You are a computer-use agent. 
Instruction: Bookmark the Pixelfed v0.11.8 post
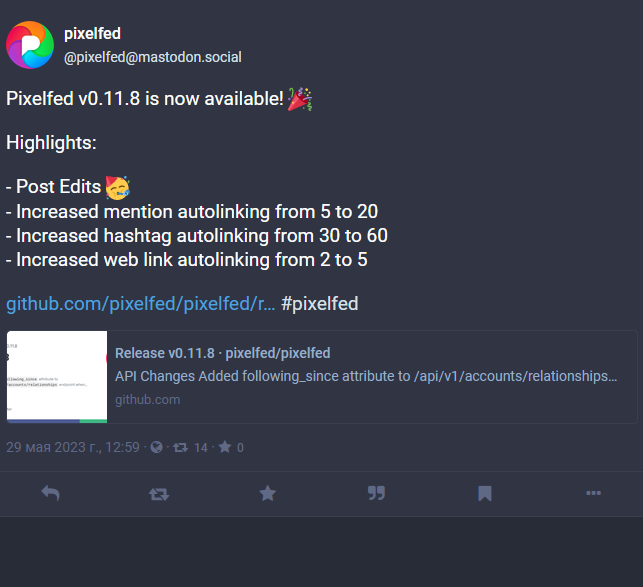pyautogui.click(x=485, y=493)
